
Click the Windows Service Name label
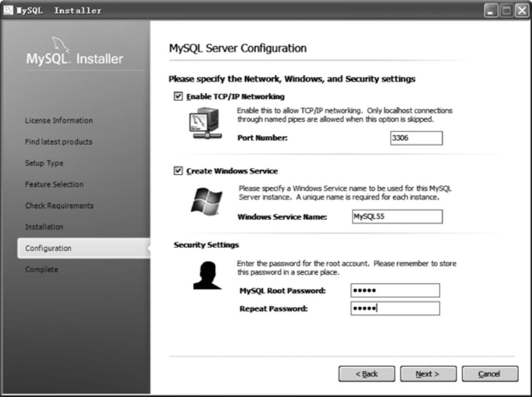click(x=282, y=217)
